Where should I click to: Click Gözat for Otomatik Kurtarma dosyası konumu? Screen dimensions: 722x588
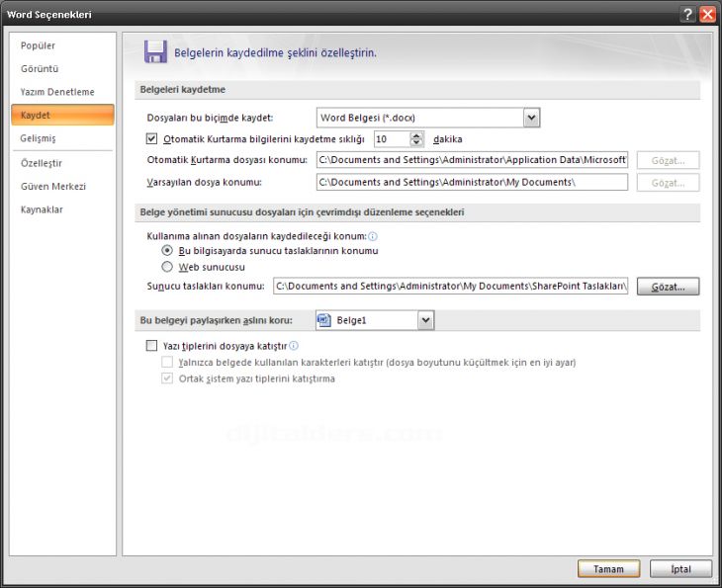coord(669,160)
